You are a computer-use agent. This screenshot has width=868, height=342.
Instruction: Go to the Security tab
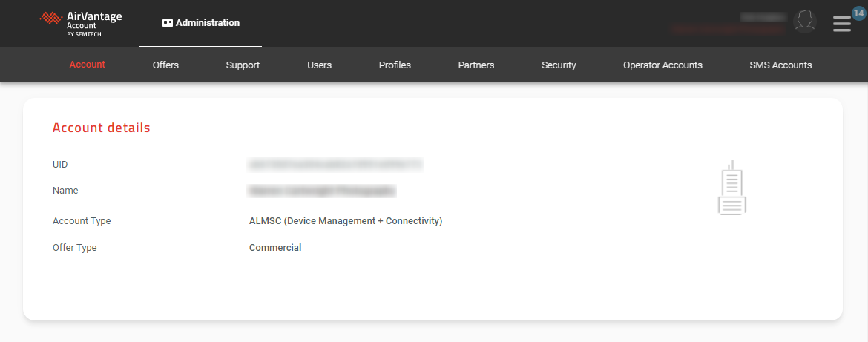[x=559, y=65]
